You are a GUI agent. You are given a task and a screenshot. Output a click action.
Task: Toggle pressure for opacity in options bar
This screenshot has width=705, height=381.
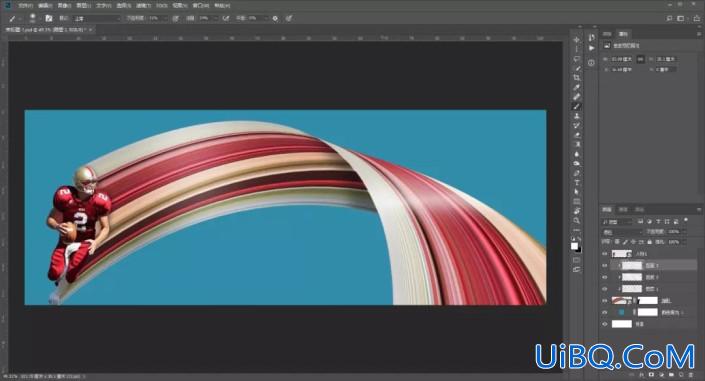click(x=175, y=18)
